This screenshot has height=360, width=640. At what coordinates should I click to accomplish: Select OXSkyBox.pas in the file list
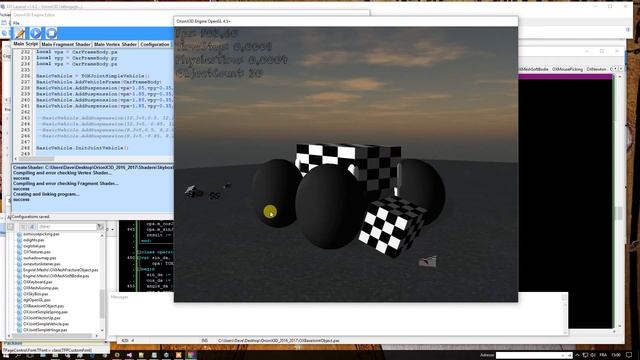click(36, 294)
